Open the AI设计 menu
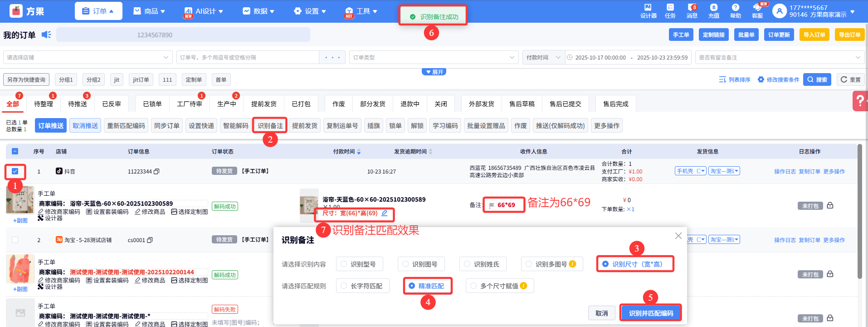 pyautogui.click(x=204, y=11)
